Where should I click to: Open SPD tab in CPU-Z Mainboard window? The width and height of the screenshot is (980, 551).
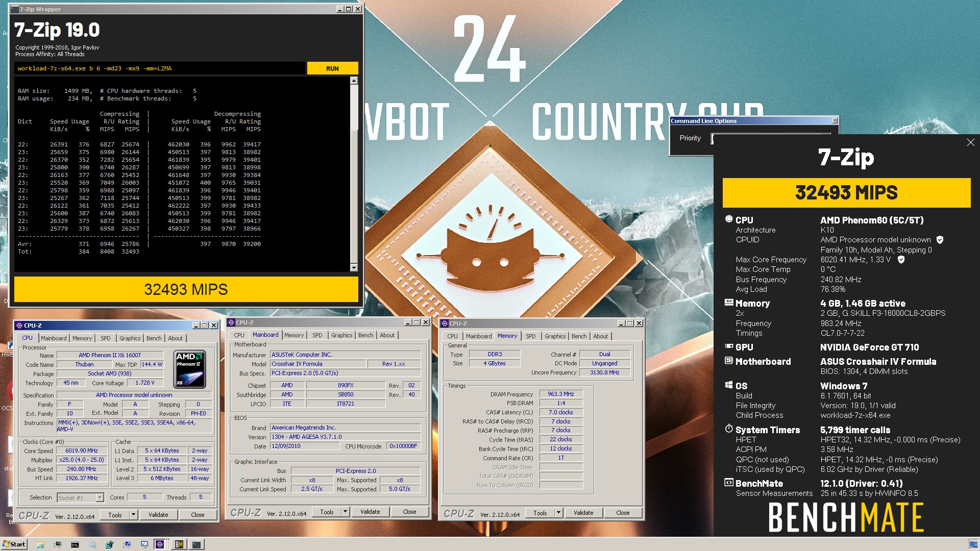(317, 335)
